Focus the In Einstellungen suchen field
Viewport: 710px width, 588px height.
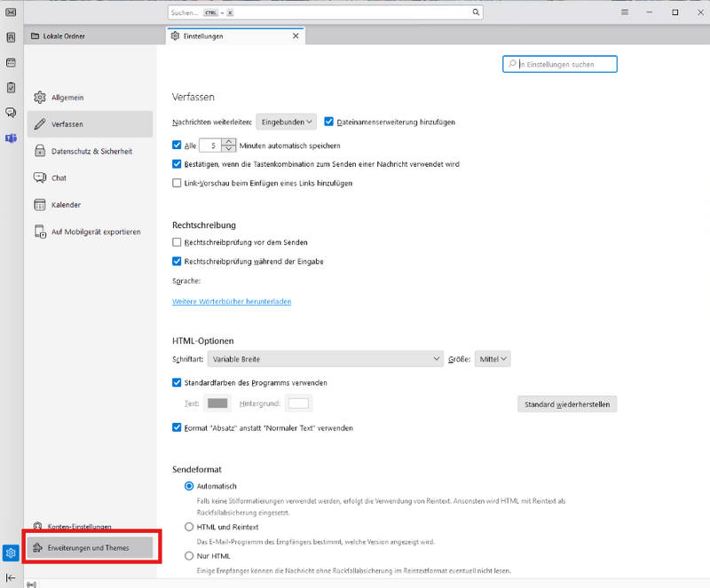click(560, 64)
